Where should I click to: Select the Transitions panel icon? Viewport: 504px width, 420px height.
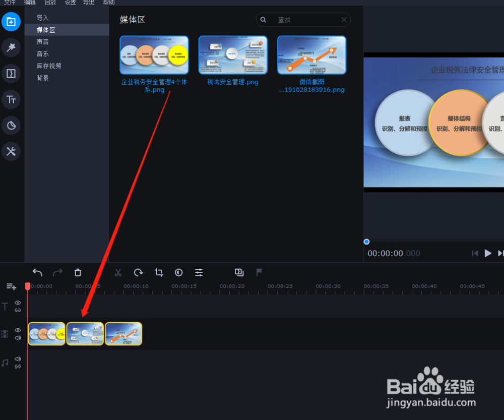11,73
